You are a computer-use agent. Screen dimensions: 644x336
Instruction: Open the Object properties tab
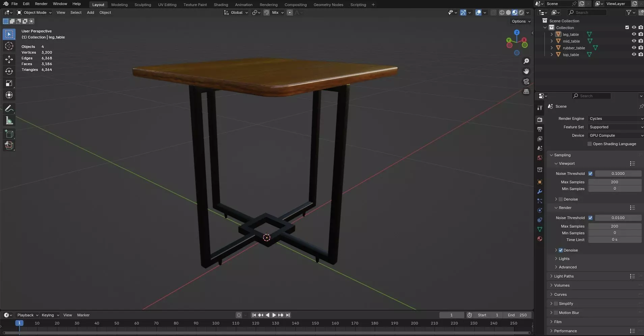[x=540, y=182]
